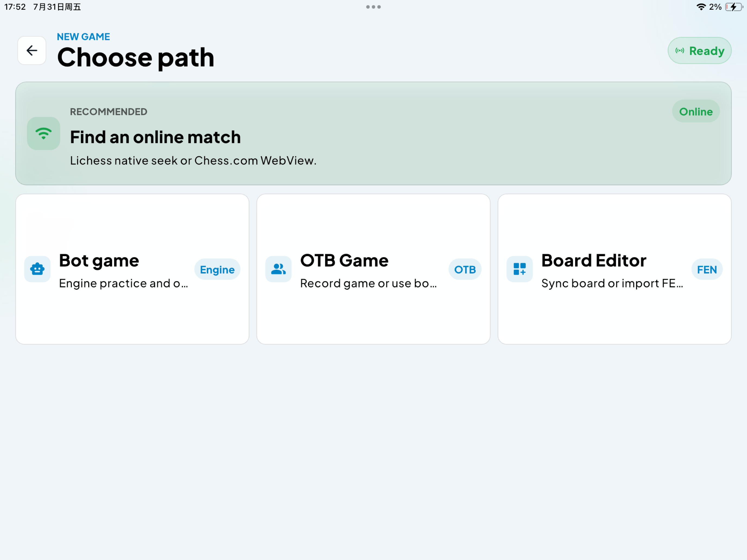The width and height of the screenshot is (747, 560).
Task: Click the RECOMMENDED label
Action: 108,112
